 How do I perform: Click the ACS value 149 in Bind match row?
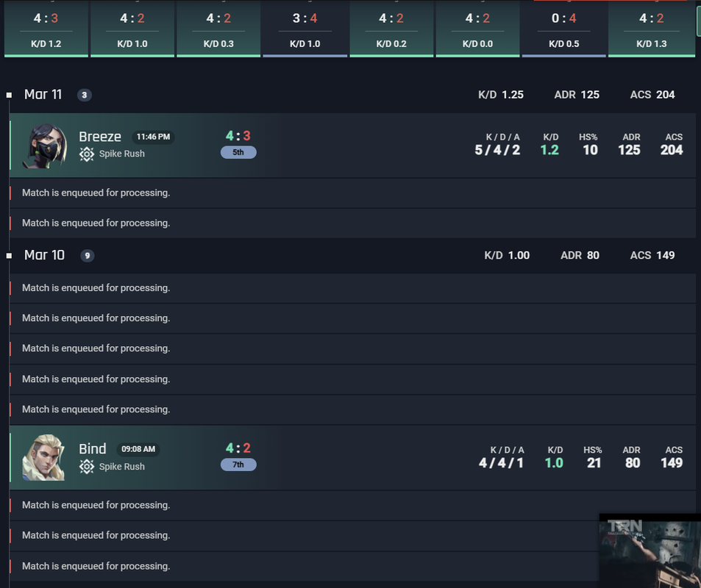[x=672, y=463]
